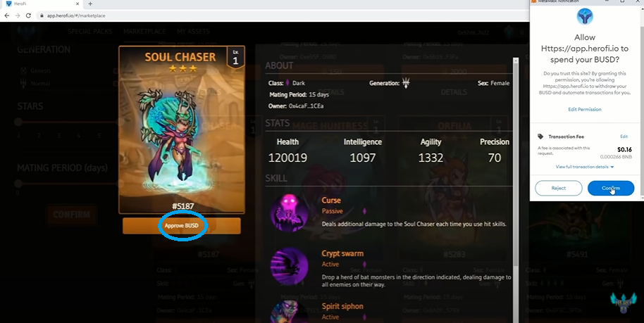Open the MARKETPLACE menu tab
The width and height of the screenshot is (644, 323).
[x=144, y=32]
